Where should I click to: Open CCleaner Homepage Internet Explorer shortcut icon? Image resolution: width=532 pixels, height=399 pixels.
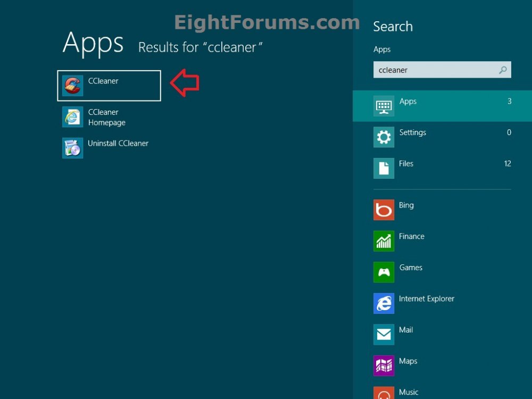[72, 117]
